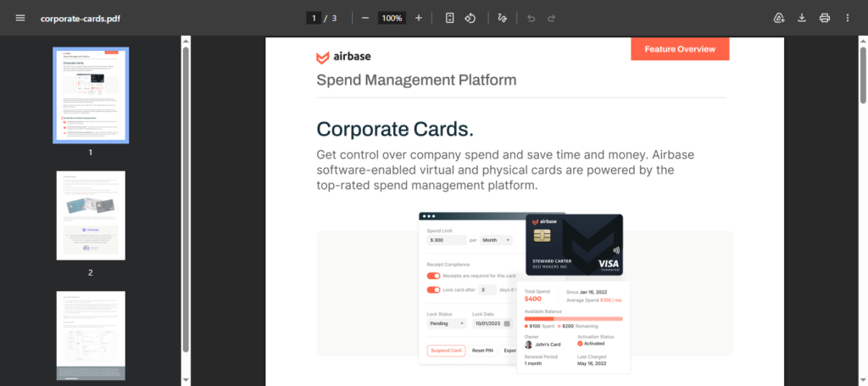This screenshot has height=386, width=868.
Task: Click the Corporate Cards heading
Action: pos(395,129)
